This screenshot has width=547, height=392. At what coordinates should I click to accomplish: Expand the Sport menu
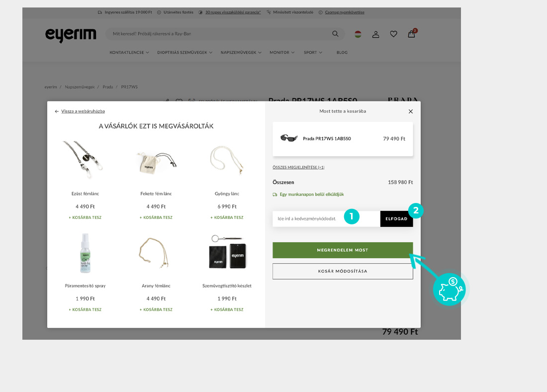tap(313, 52)
